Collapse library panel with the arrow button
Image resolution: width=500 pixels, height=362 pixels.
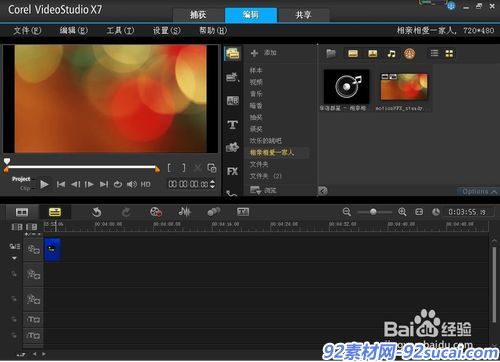(323, 191)
